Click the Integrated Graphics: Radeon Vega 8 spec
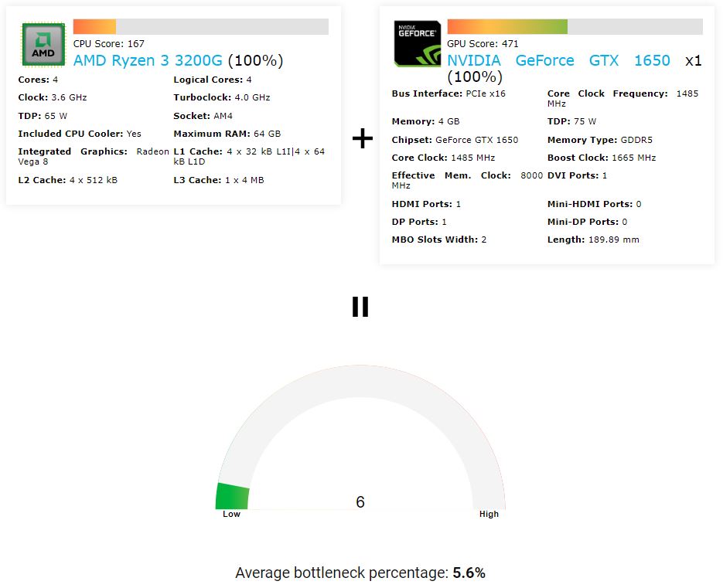The image size is (723, 588). 94,157
